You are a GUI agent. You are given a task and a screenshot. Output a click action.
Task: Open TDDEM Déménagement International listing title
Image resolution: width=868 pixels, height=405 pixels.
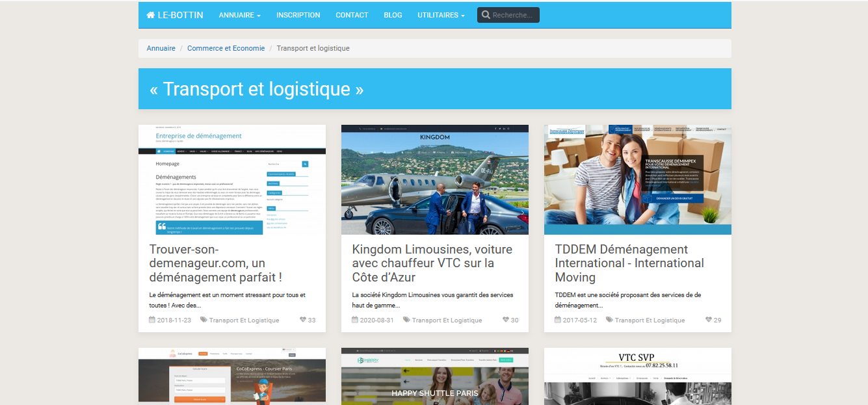coord(629,263)
